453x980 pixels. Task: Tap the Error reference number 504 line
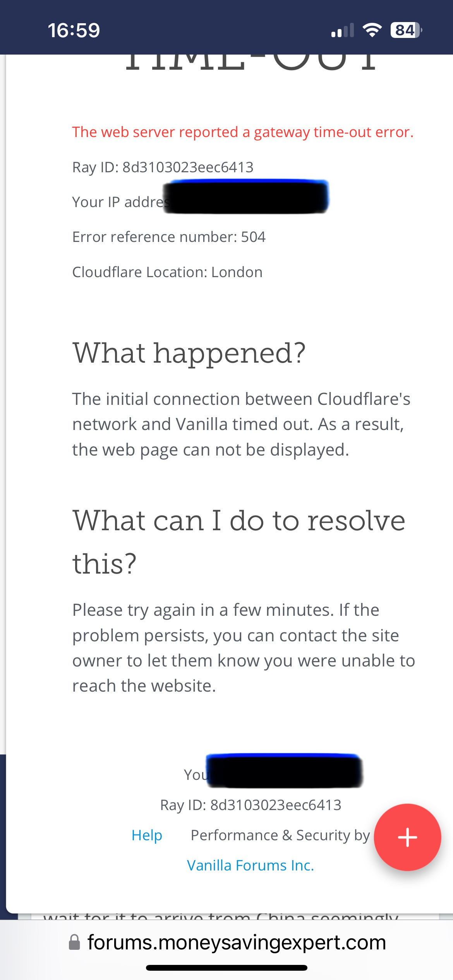[169, 237]
